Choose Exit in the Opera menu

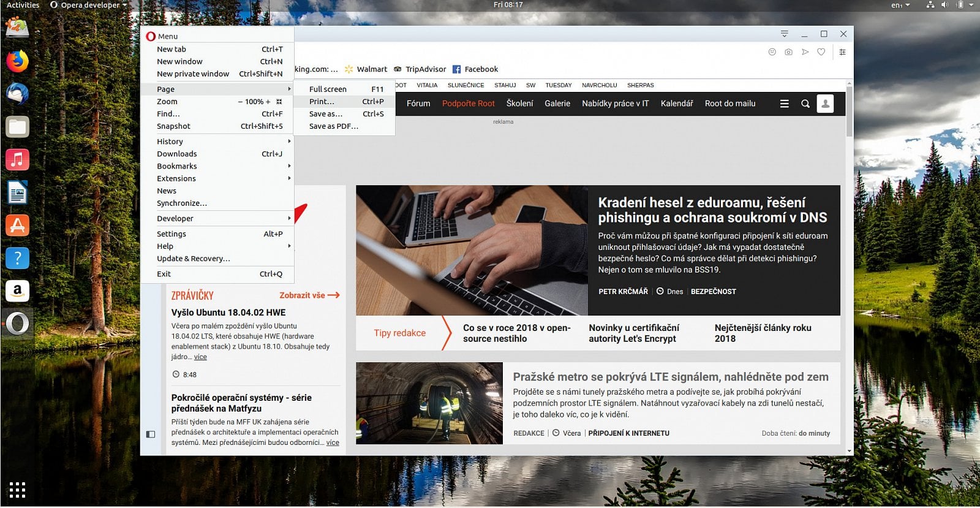[x=217, y=274]
